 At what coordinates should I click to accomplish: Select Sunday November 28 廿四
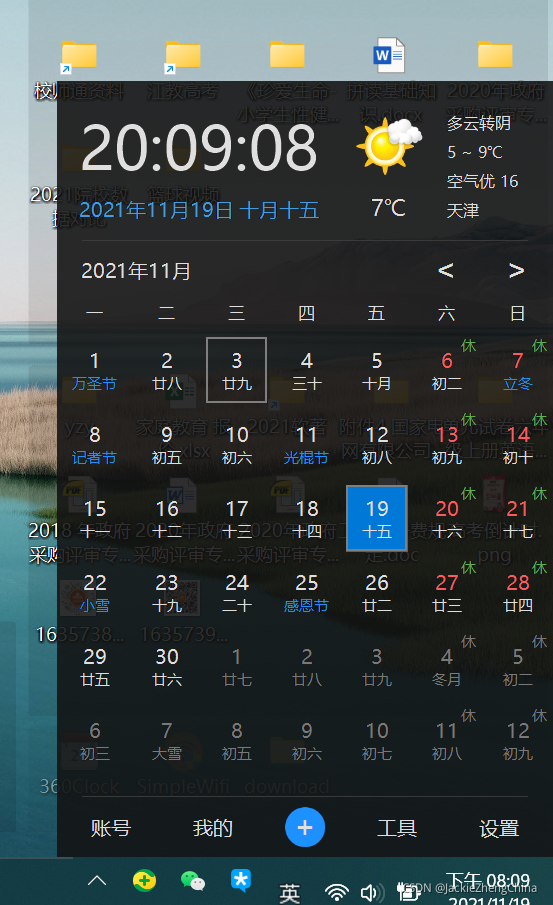click(517, 592)
